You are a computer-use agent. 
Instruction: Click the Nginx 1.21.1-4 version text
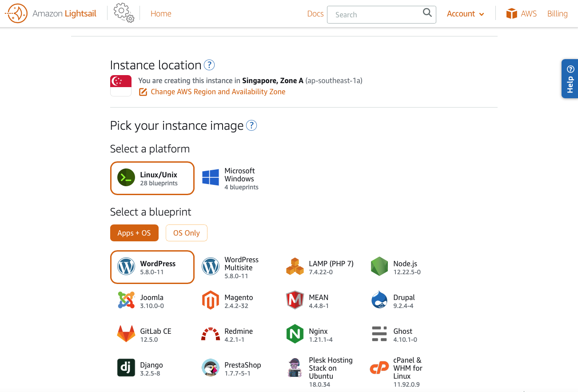click(321, 340)
